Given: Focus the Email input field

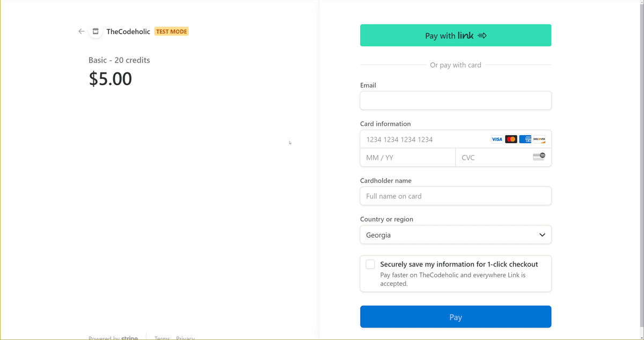Looking at the screenshot, I should pyautogui.click(x=456, y=100).
